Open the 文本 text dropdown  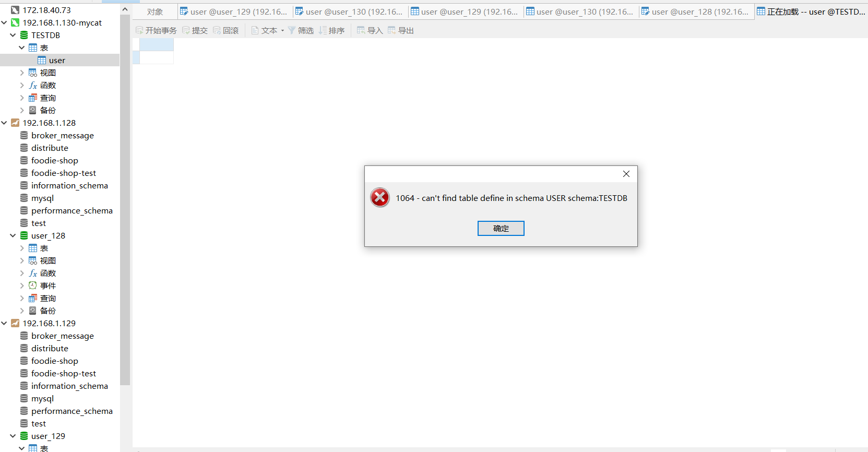[268, 30]
